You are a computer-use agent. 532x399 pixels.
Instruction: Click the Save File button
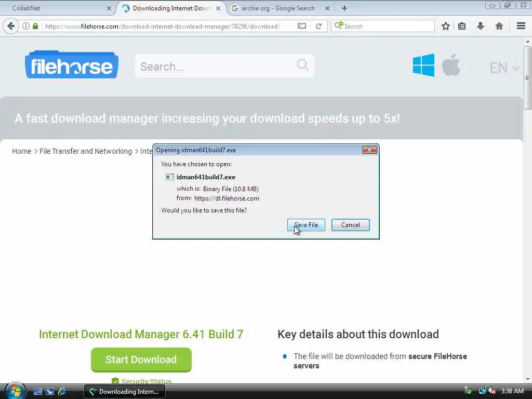[x=306, y=225]
